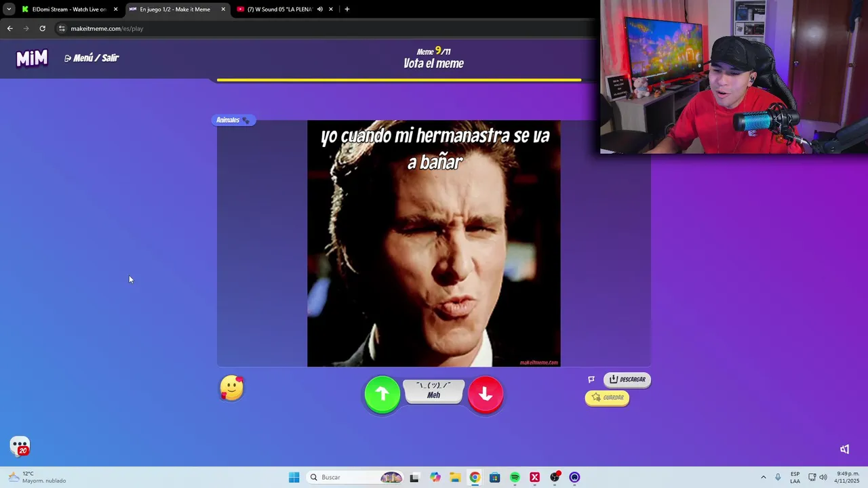Open weather widget 12°C
Image resolution: width=868 pixels, height=488 pixels.
(x=37, y=477)
